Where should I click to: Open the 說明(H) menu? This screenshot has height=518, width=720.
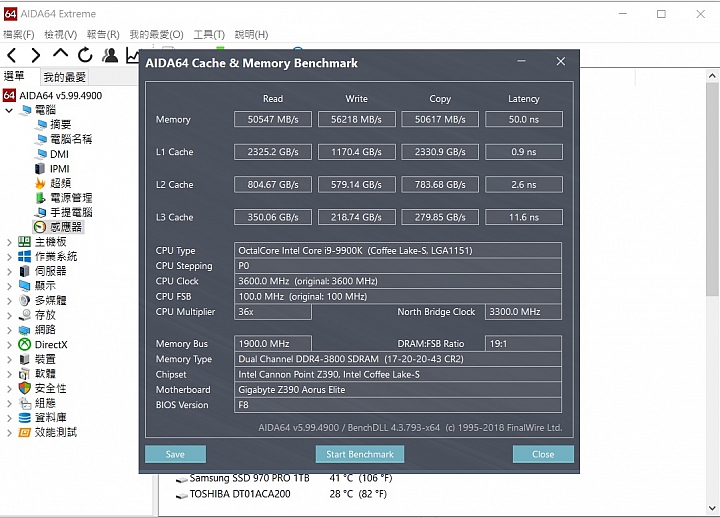(x=251, y=34)
